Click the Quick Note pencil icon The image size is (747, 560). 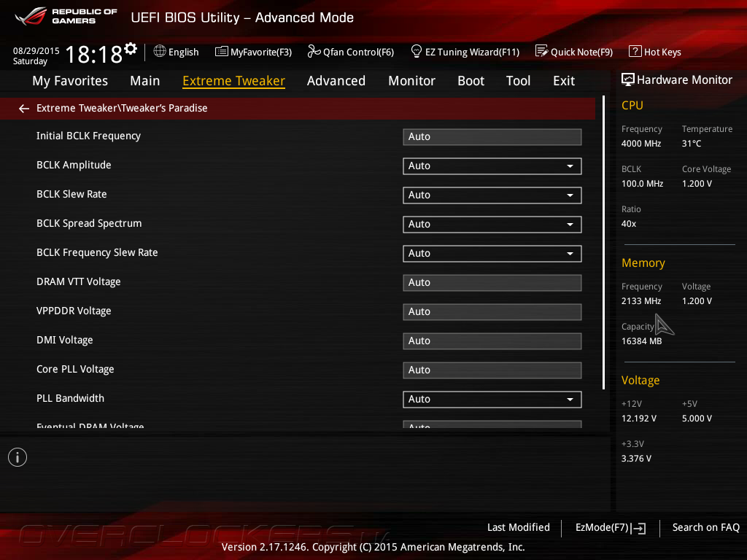(542, 51)
